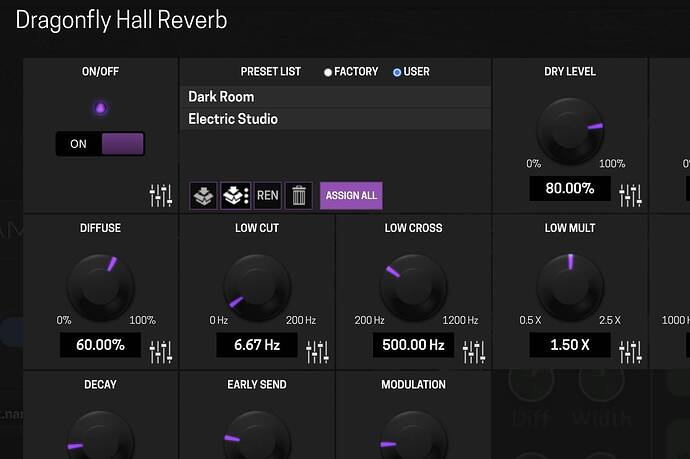Click the save preset icon
This screenshot has height=459, width=690.
[203, 195]
